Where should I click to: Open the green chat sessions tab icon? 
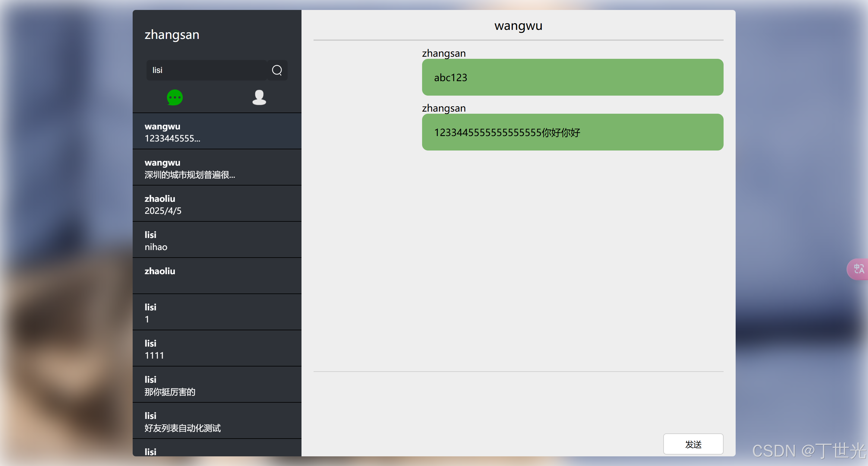tap(175, 97)
